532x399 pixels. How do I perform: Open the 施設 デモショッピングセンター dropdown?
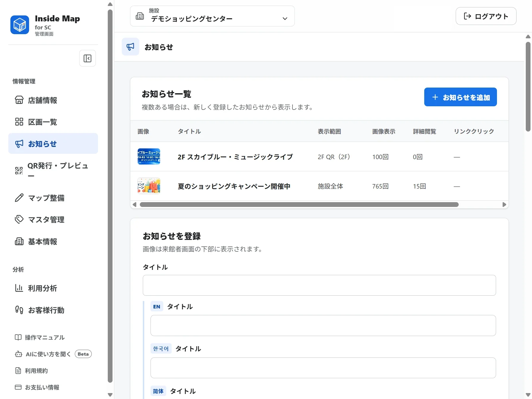(212, 16)
